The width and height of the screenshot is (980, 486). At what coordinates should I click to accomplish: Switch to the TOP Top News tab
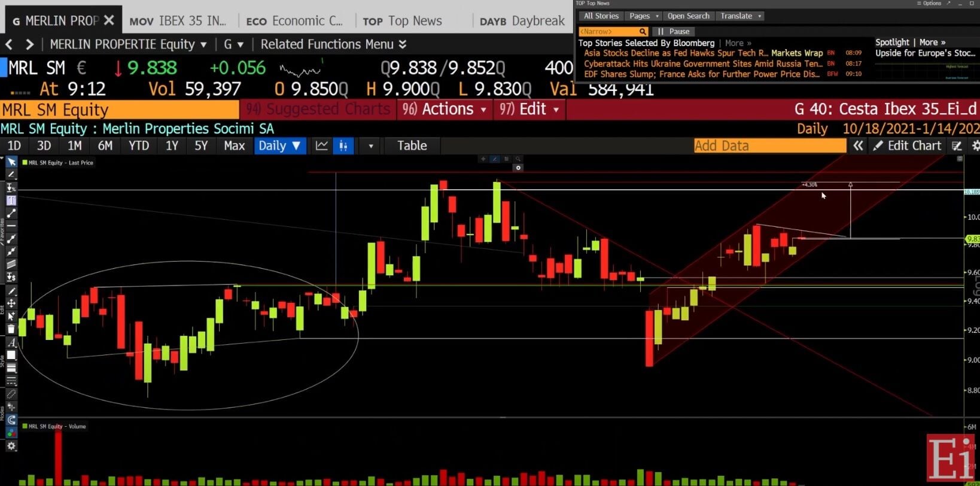pyautogui.click(x=403, y=21)
